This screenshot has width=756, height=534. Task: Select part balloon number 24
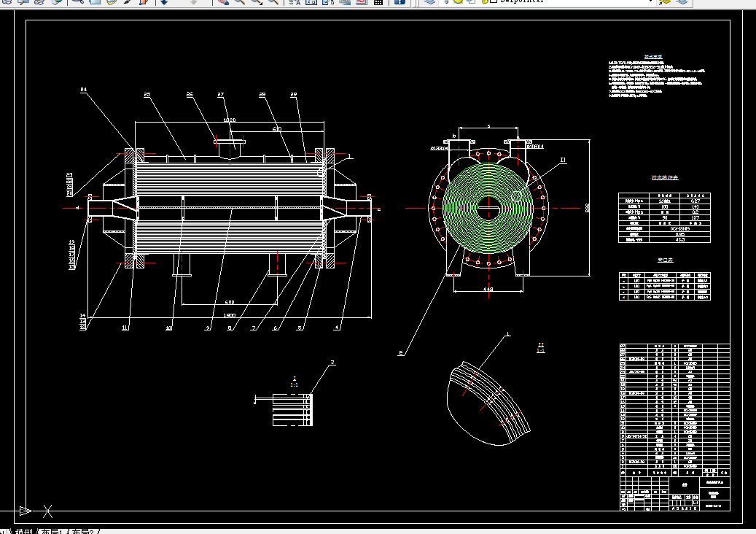tap(83, 90)
